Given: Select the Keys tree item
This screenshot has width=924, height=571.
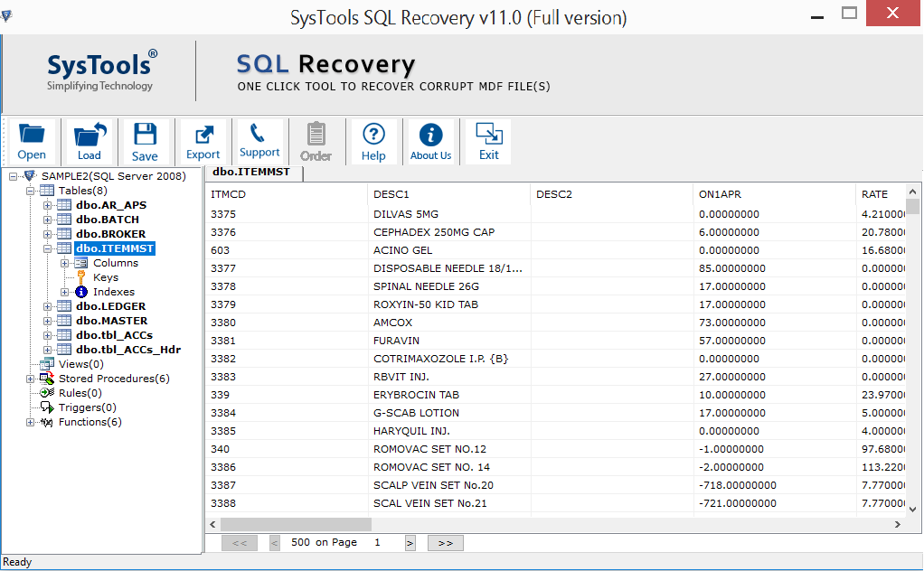Looking at the screenshot, I should pos(106,277).
